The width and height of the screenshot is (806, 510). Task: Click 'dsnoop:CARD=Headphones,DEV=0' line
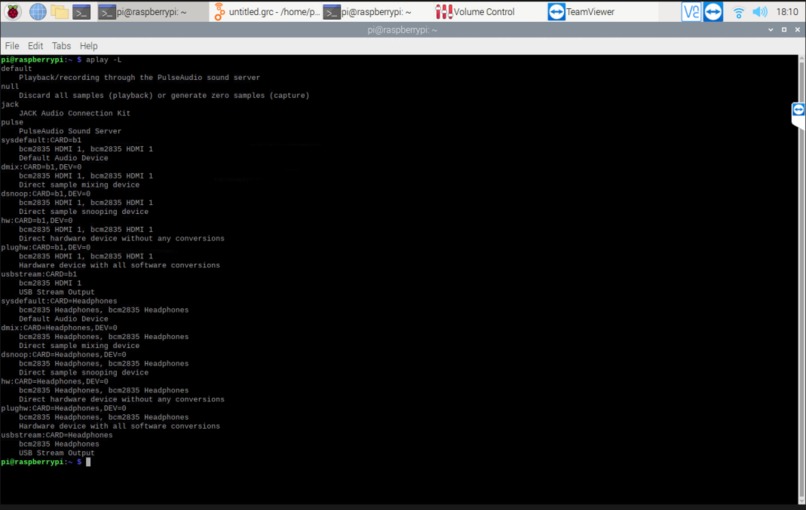coord(63,355)
